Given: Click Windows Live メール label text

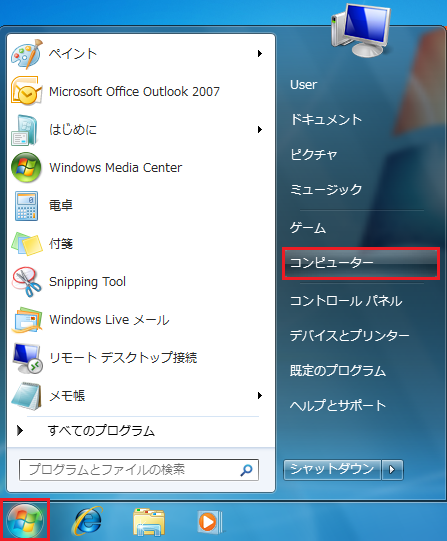Looking at the screenshot, I should pos(109,320).
